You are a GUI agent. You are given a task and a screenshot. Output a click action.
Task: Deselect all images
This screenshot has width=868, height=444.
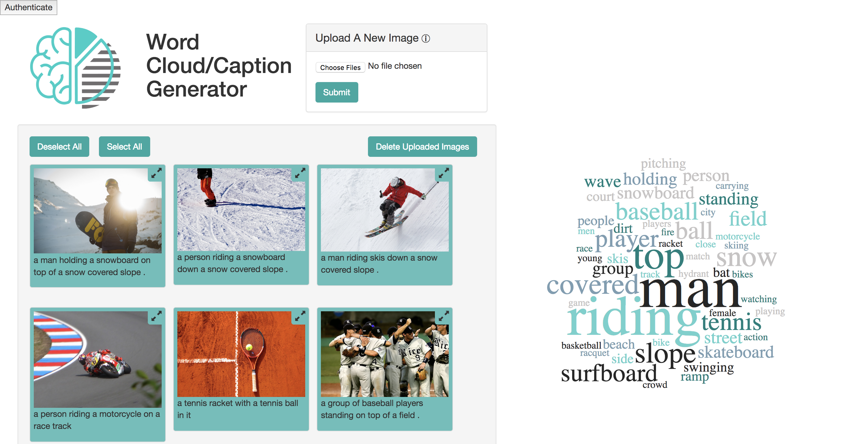coord(59,147)
